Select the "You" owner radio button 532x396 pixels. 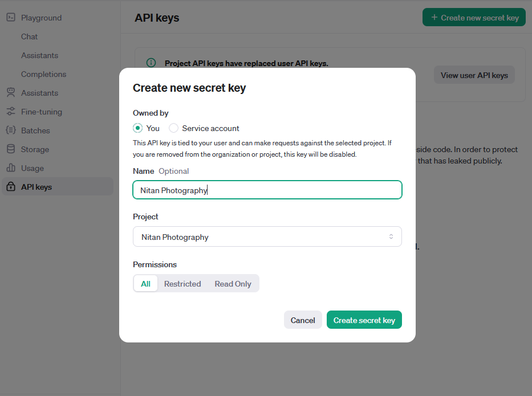pyautogui.click(x=137, y=128)
